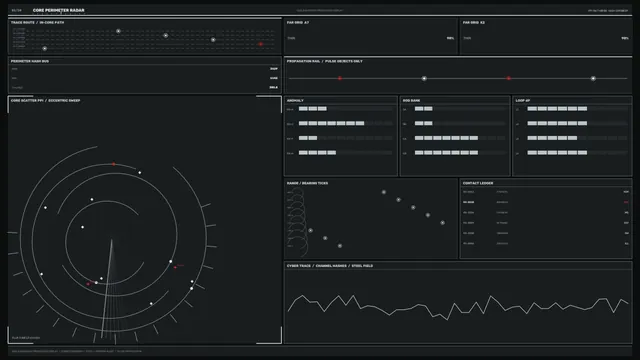
Task: Select the top-row white marker in Trace Route
Action: 118,31
